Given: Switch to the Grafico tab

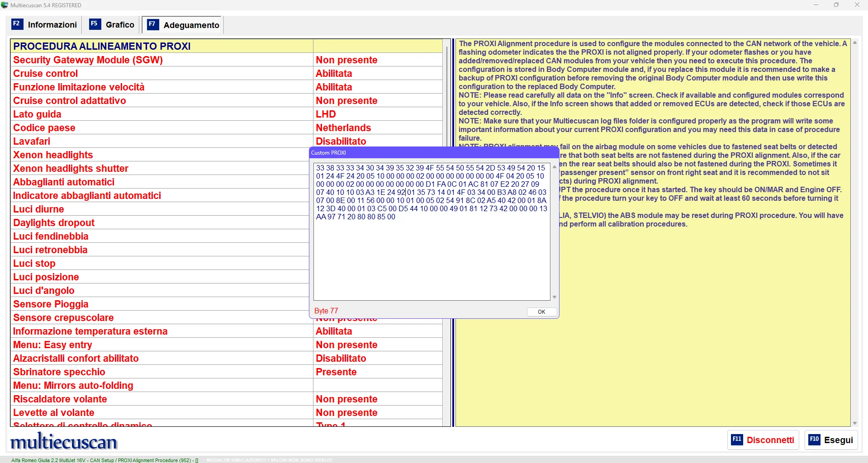Looking at the screenshot, I should point(112,25).
